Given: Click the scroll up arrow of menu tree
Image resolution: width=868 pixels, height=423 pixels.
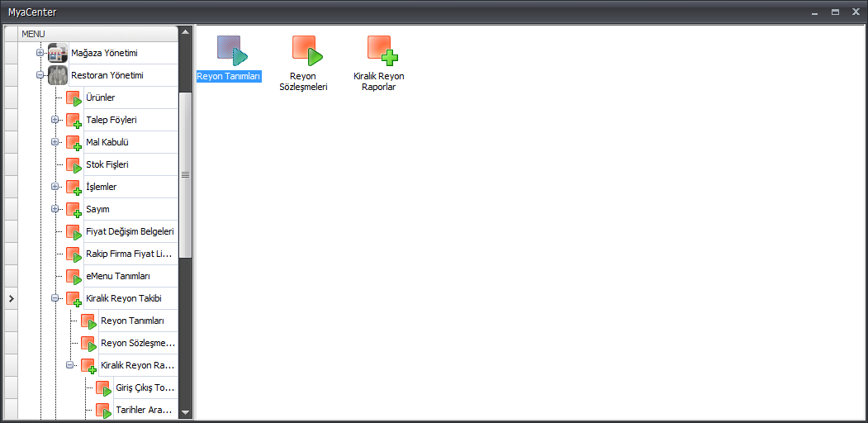Looking at the screenshot, I should pyautogui.click(x=186, y=32).
